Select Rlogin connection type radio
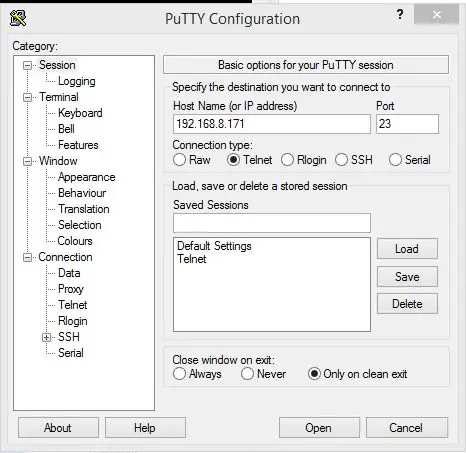The width and height of the screenshot is (466, 453). (287, 160)
